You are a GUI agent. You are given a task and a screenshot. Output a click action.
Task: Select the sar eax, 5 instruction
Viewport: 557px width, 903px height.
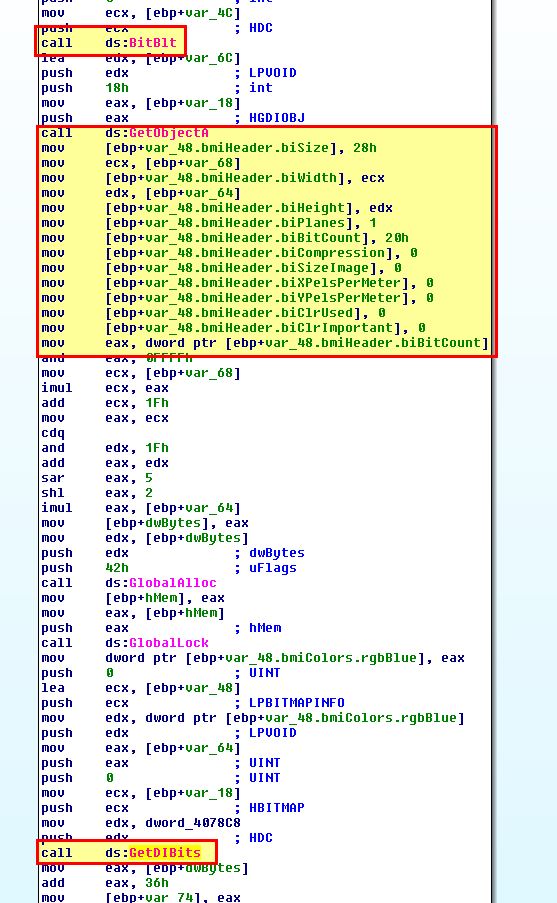96,478
